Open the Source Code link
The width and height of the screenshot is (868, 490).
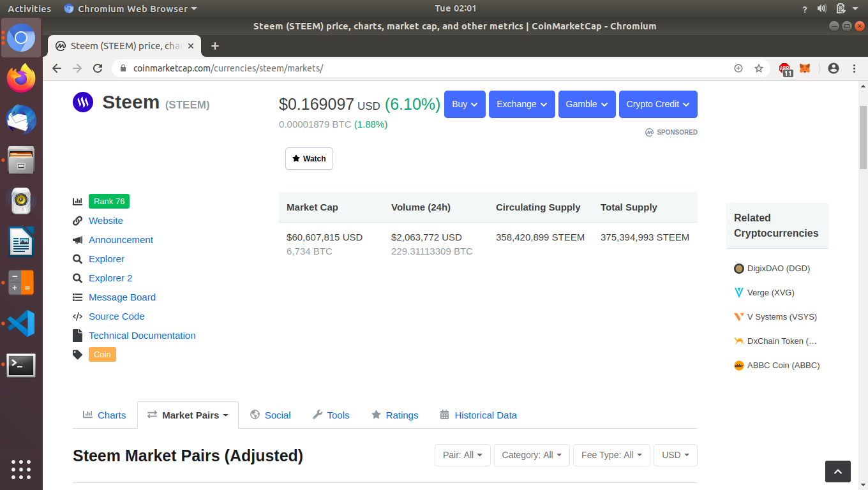(117, 316)
